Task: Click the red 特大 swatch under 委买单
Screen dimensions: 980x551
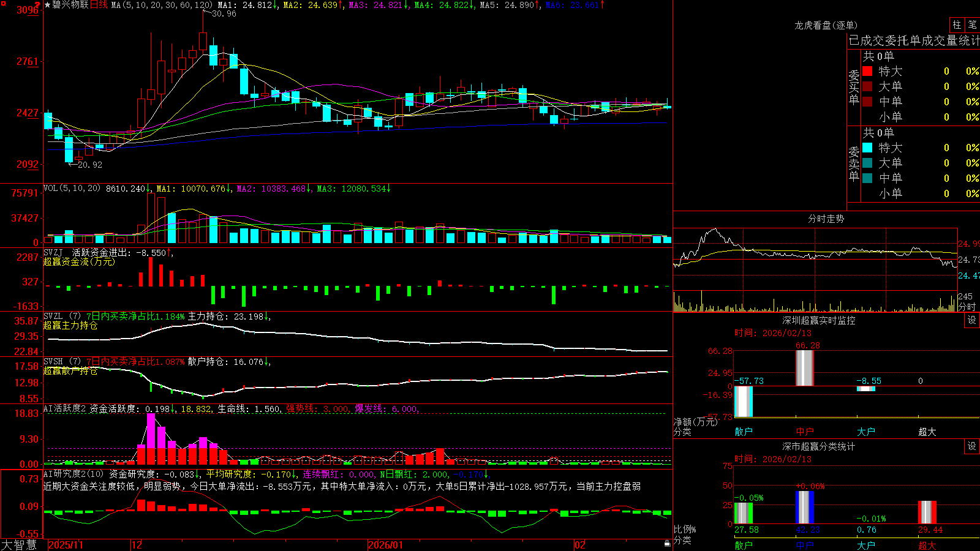Action: [867, 71]
